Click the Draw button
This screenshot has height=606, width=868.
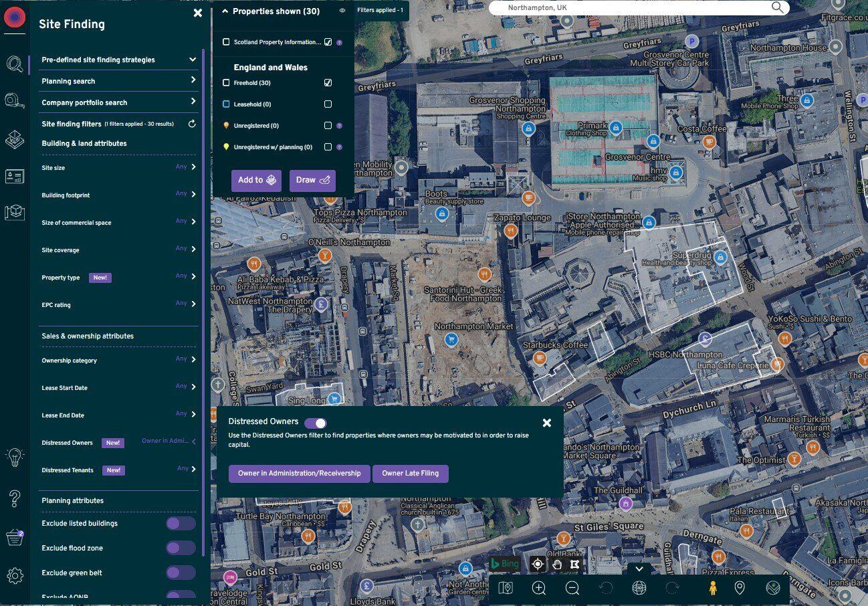[x=312, y=181]
